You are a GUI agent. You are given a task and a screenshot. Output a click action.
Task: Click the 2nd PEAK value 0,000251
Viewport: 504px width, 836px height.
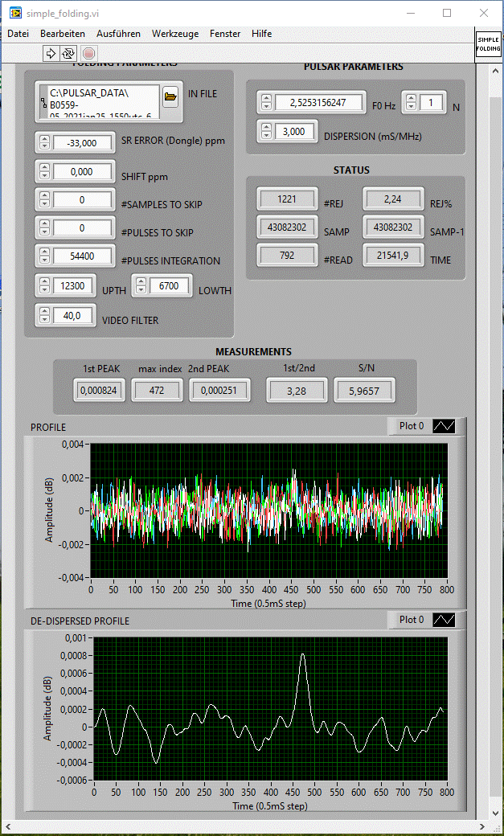click(x=219, y=391)
